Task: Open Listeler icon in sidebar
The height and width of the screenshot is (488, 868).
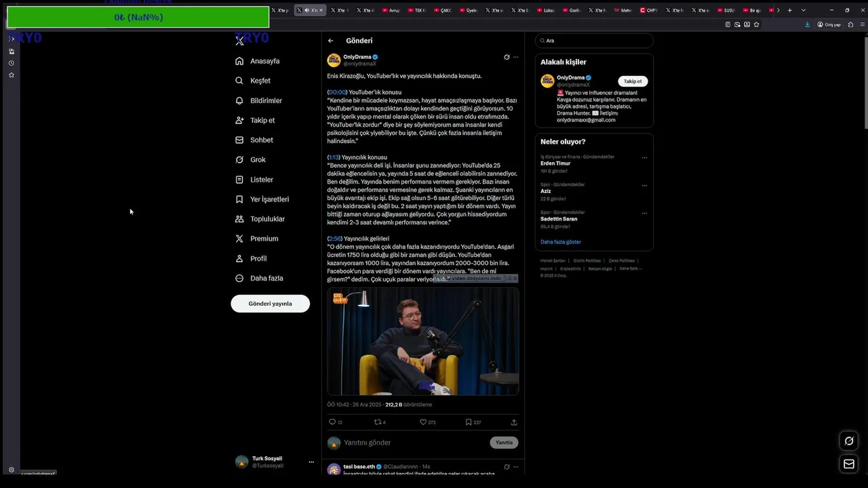Action: point(239,180)
